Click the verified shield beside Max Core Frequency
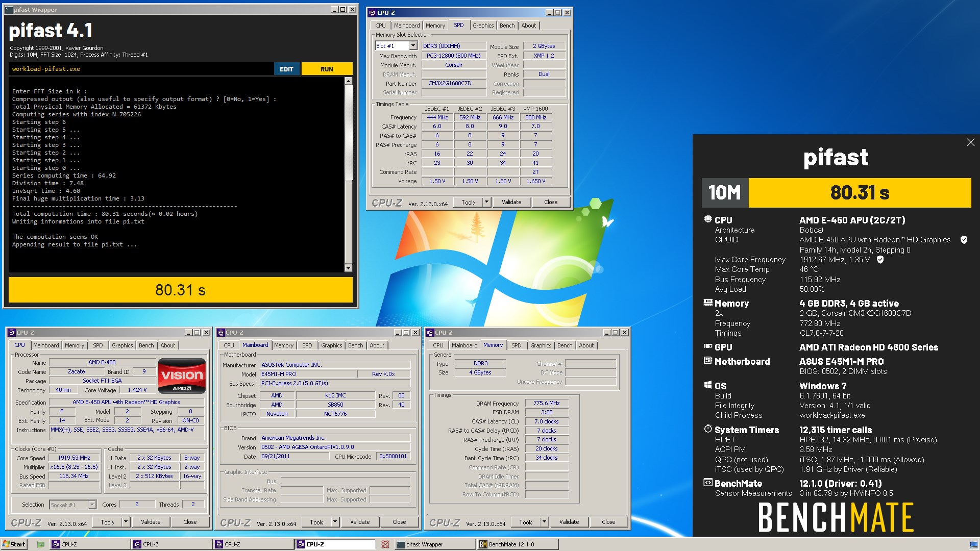The height and width of the screenshot is (551, 980). pos(880,260)
